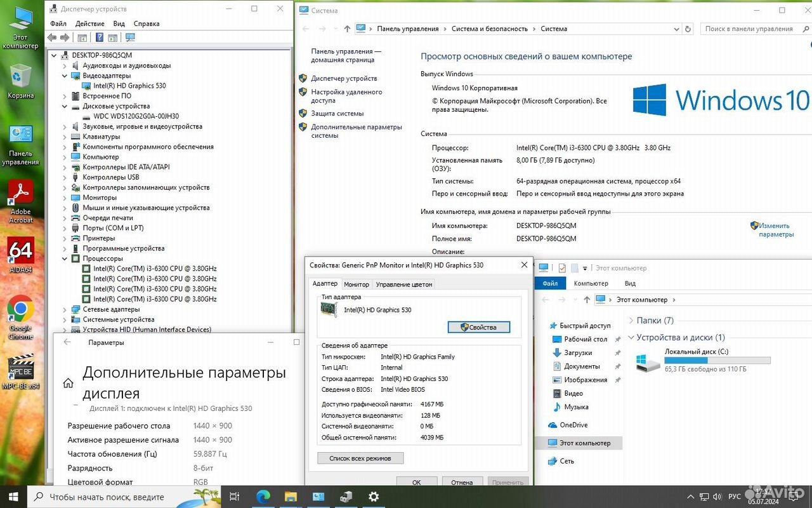The width and height of the screenshot is (812, 508).
Task: Open the Google Chrome desktop icon
Action: point(20,317)
